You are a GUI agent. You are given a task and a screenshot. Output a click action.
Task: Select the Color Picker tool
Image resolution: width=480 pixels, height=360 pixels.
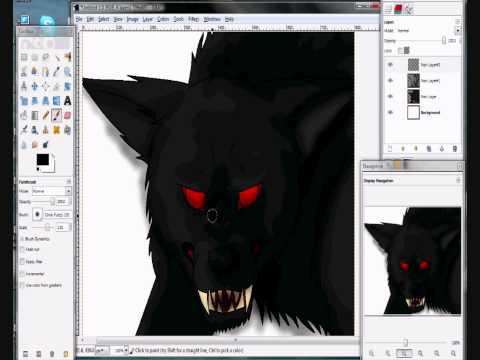click(x=57, y=71)
